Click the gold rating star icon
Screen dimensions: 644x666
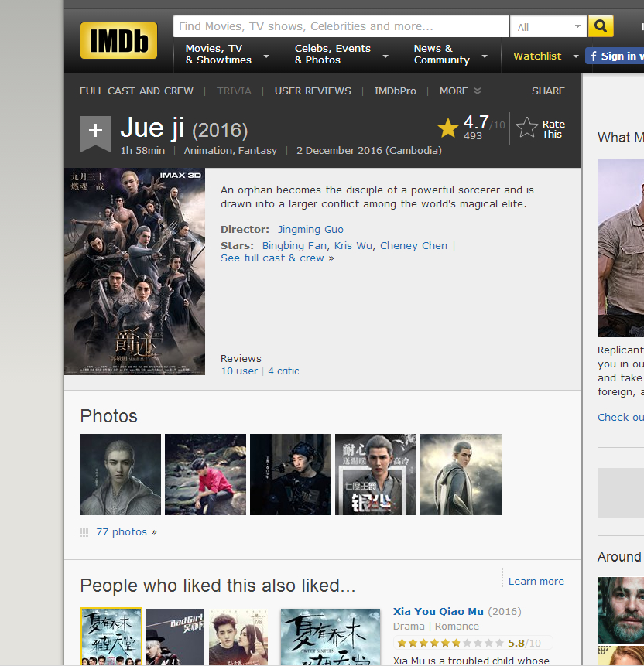coord(448,128)
